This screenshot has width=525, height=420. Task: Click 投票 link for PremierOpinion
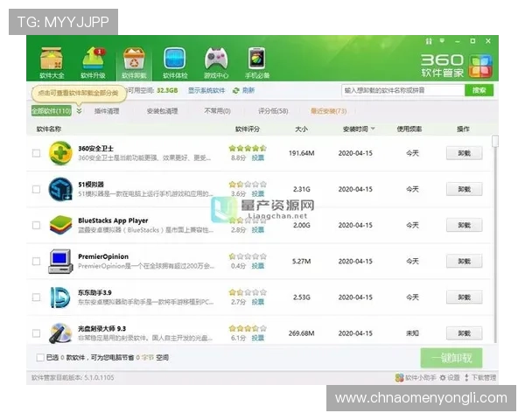pos(258,266)
